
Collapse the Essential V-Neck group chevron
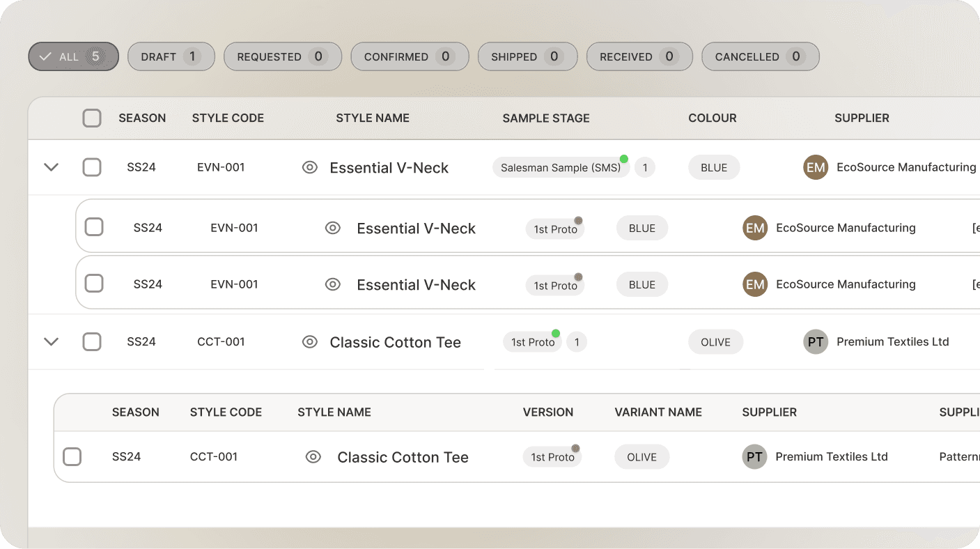tap(51, 167)
